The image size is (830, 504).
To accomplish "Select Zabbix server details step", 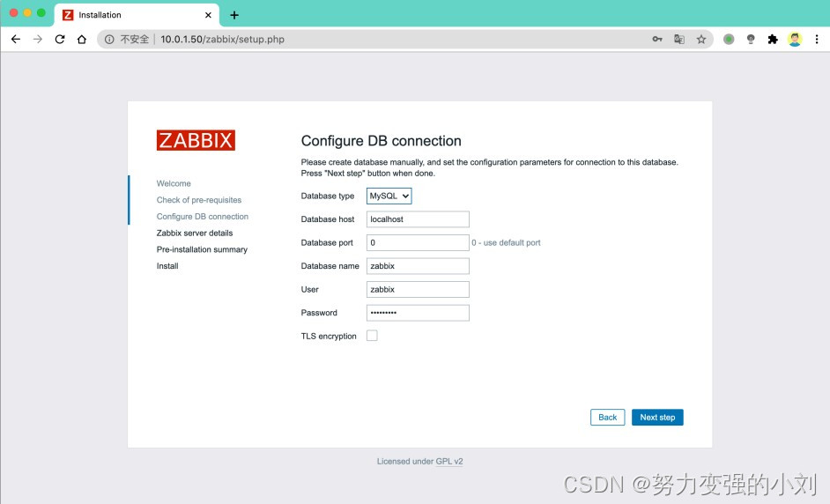I will coord(195,233).
